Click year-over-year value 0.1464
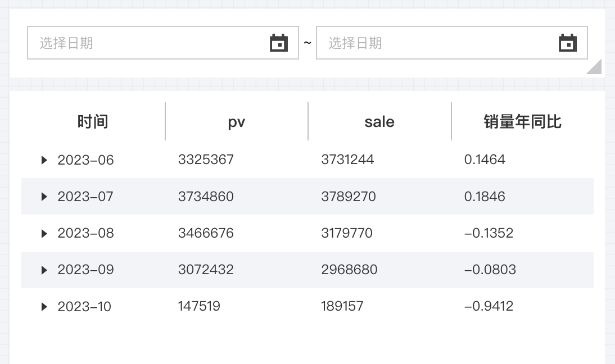Viewport: 615px width, 364px height. tap(485, 160)
